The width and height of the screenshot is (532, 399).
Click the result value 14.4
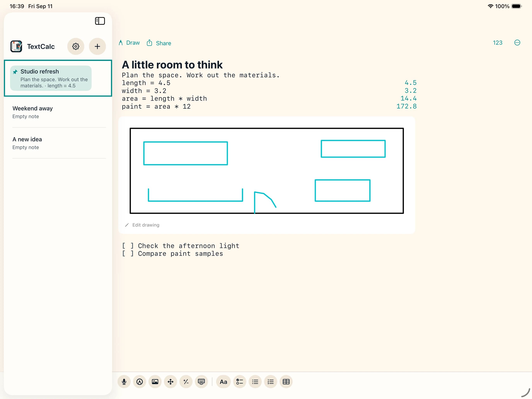tap(408, 98)
